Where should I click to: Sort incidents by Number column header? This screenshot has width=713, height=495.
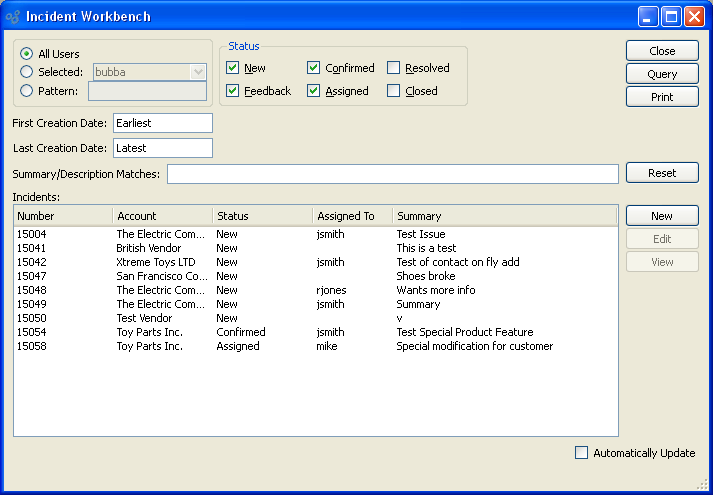pyautogui.click(x=62, y=216)
